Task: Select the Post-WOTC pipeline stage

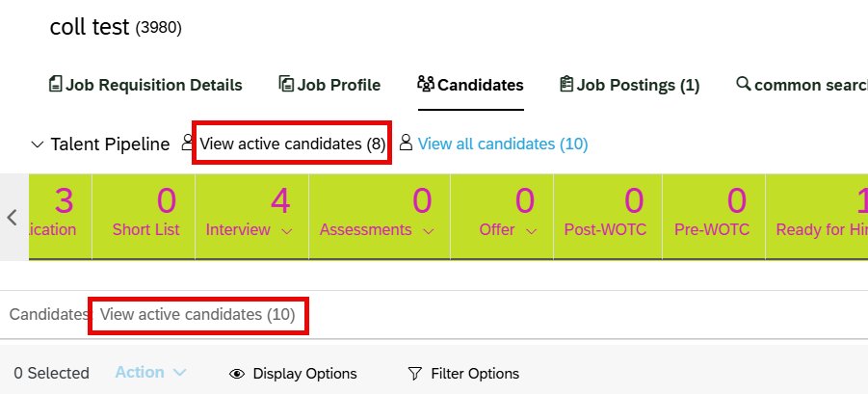Action: click(608, 217)
